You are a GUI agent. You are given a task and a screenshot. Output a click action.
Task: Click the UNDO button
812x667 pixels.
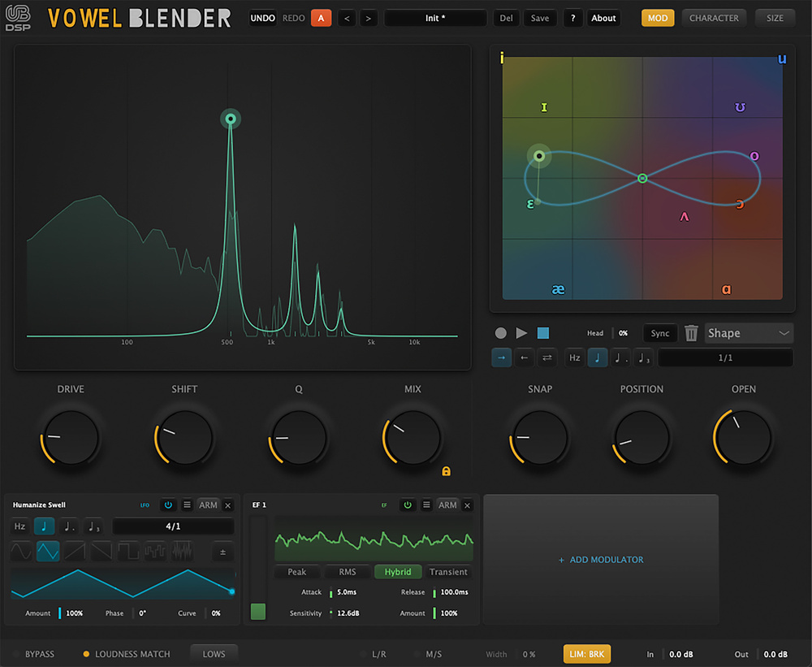pyautogui.click(x=262, y=18)
